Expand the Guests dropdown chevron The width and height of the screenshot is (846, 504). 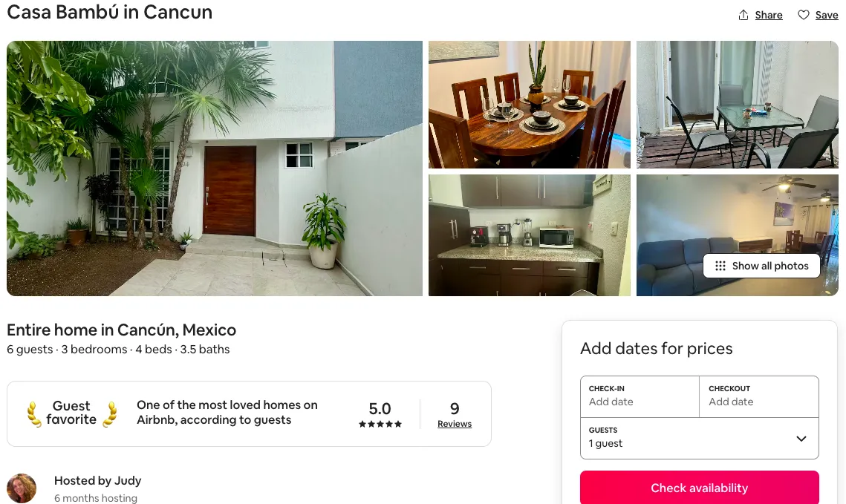(801, 438)
